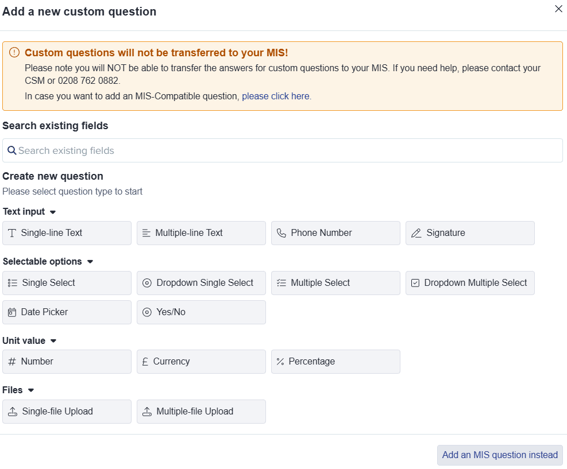Add an MIS question instead

pyautogui.click(x=500, y=455)
